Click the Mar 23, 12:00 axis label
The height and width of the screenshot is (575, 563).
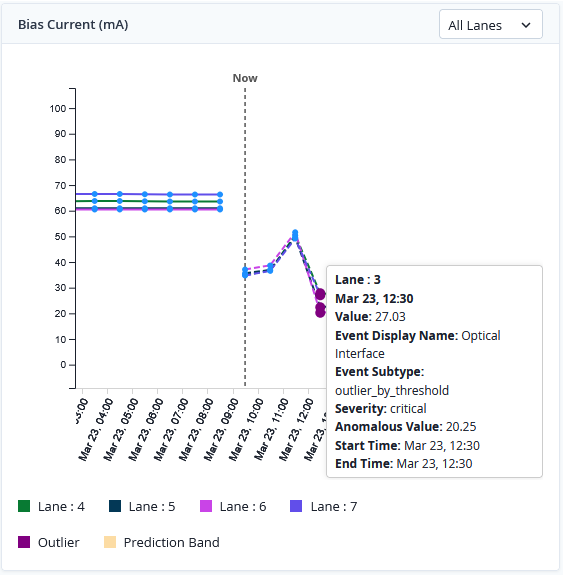(296, 429)
